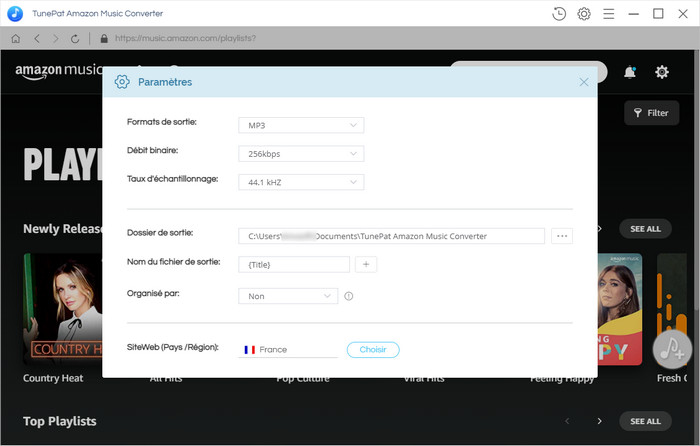Click the TunePat app logo
The height and width of the screenshot is (446, 700).
pos(15,13)
